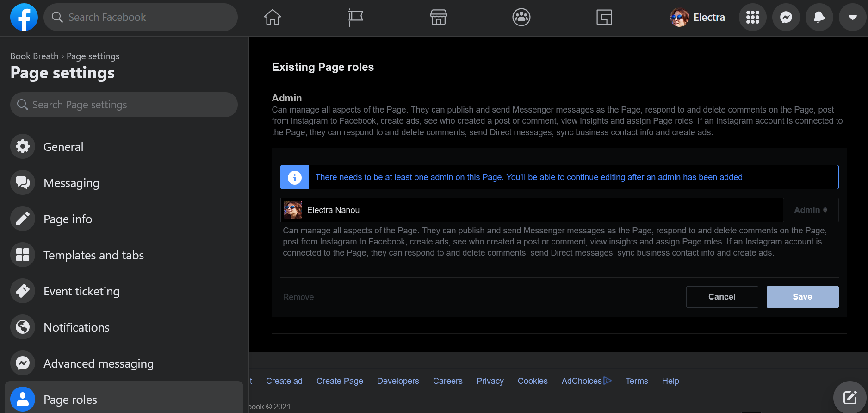Open the nine-dot apps menu
The height and width of the screenshot is (413, 868).
click(x=752, y=18)
